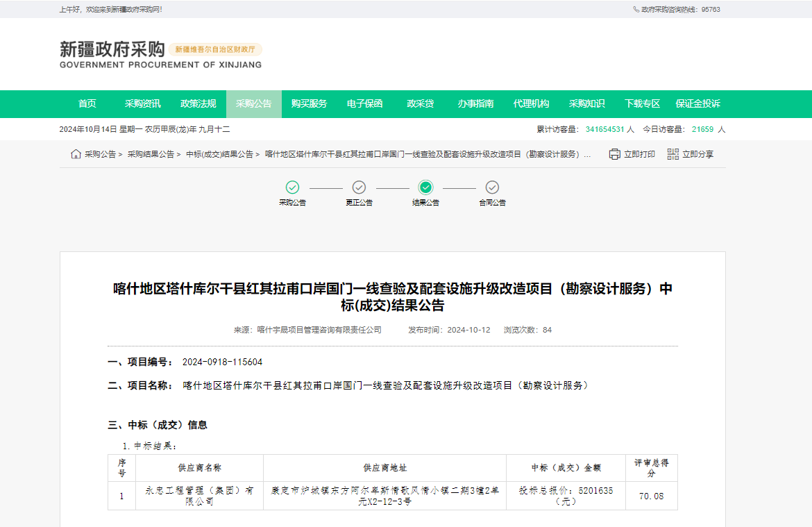Click the 中标(成交)结果公告 breadcrumb link
Image resolution: width=812 pixels, height=527 pixels.
(x=219, y=154)
